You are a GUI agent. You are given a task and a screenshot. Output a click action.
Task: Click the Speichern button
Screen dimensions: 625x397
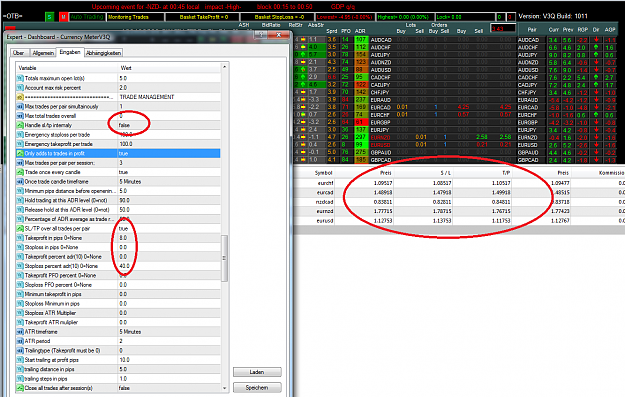257,387
